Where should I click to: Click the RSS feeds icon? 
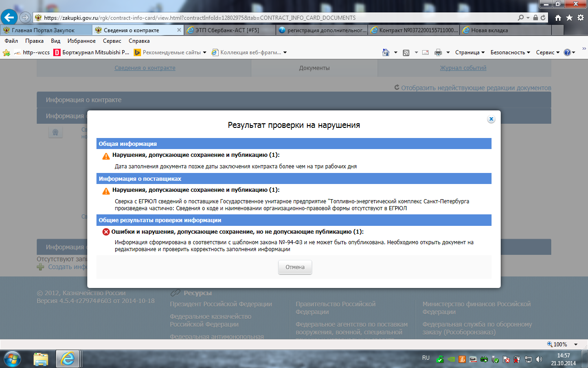pyautogui.click(x=406, y=52)
